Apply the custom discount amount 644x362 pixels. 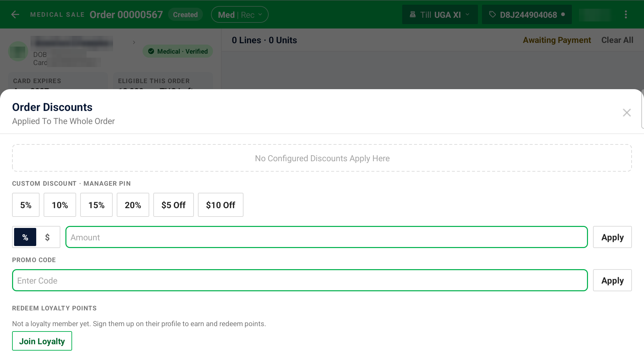pos(612,237)
